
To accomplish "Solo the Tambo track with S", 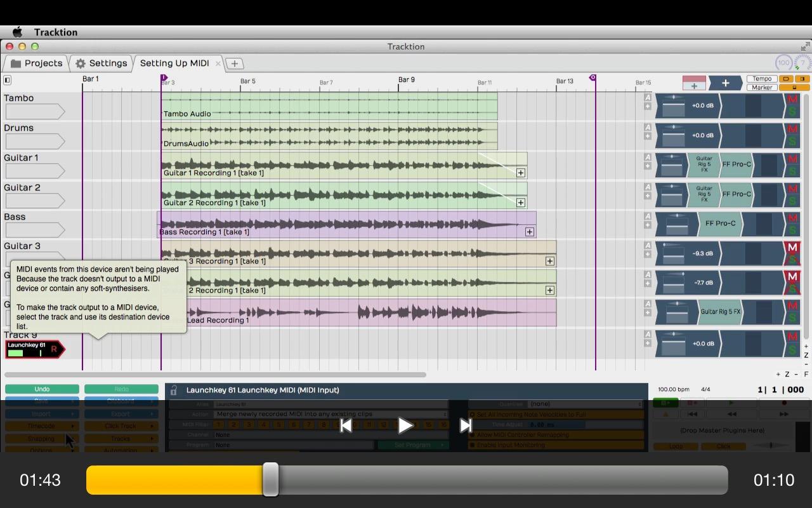I will (x=792, y=112).
